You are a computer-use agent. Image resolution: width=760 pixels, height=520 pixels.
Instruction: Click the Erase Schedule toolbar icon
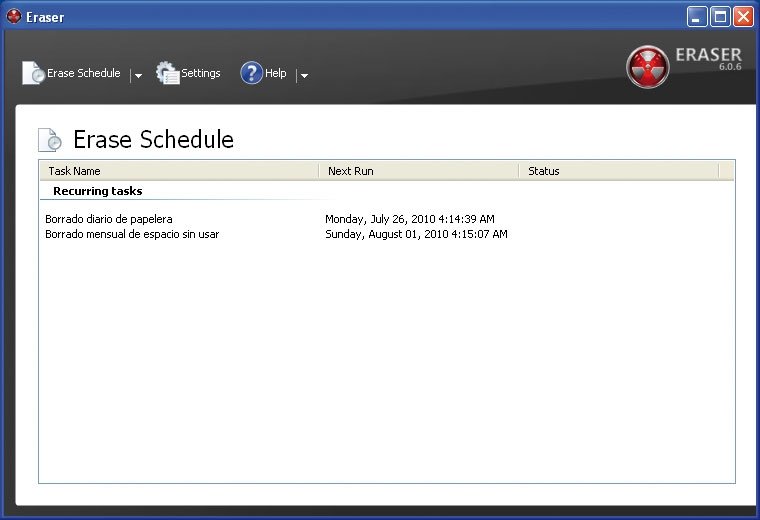point(33,73)
